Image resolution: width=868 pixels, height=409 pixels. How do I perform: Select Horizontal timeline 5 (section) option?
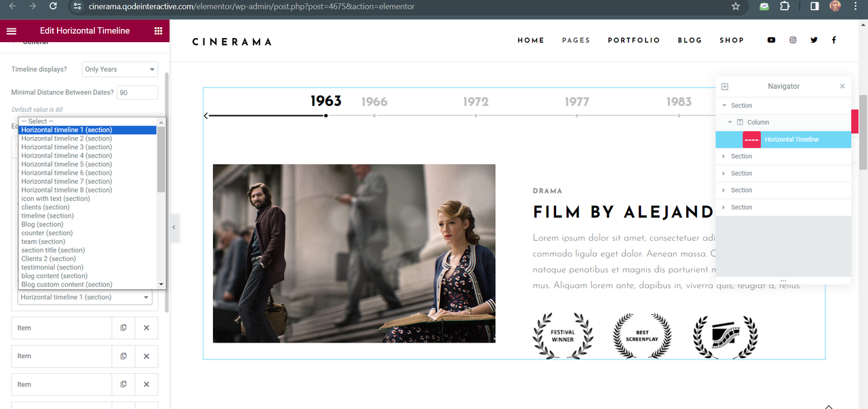[x=88, y=164]
